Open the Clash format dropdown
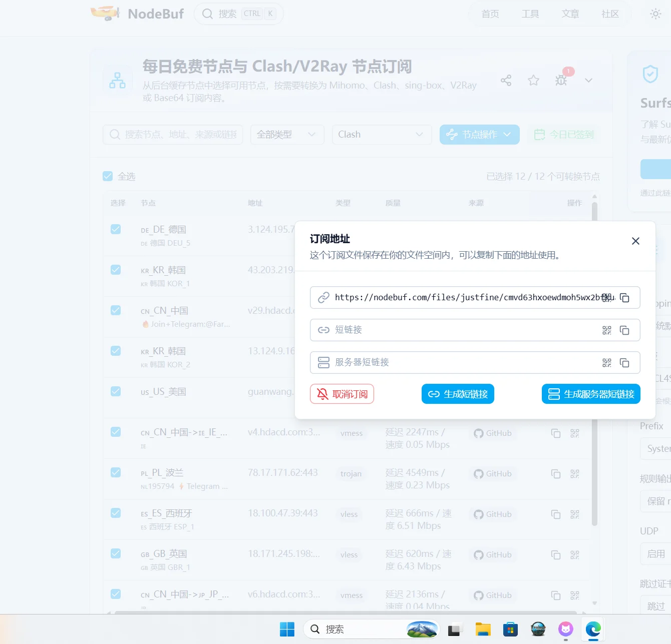Screen dimensions: 671x644 (x=382, y=135)
